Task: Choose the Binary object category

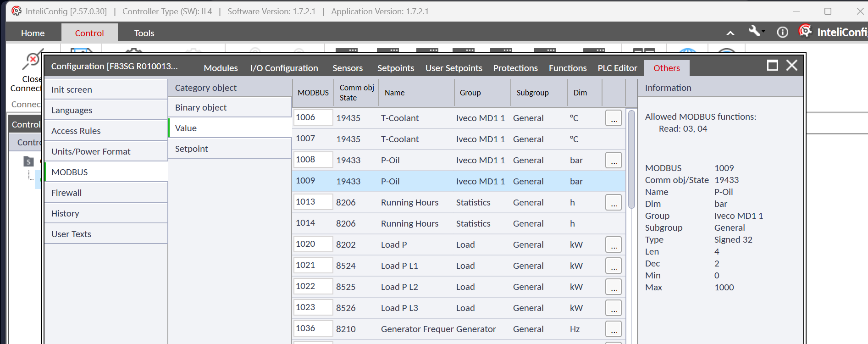Action: coord(230,107)
